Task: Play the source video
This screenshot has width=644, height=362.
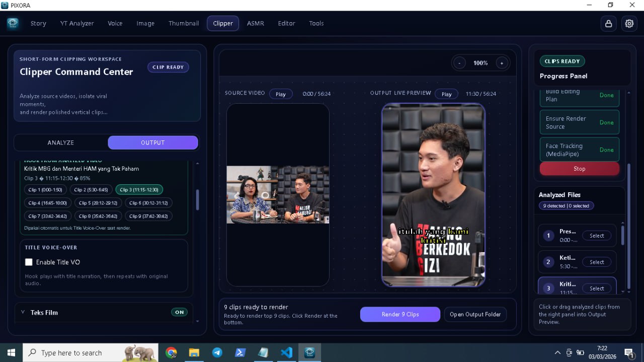Action: coord(281,94)
